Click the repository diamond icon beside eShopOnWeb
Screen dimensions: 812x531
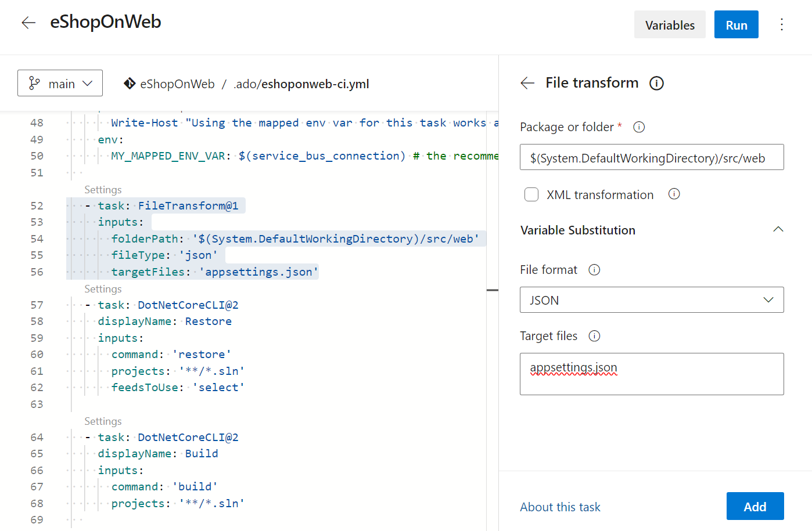pyautogui.click(x=130, y=84)
